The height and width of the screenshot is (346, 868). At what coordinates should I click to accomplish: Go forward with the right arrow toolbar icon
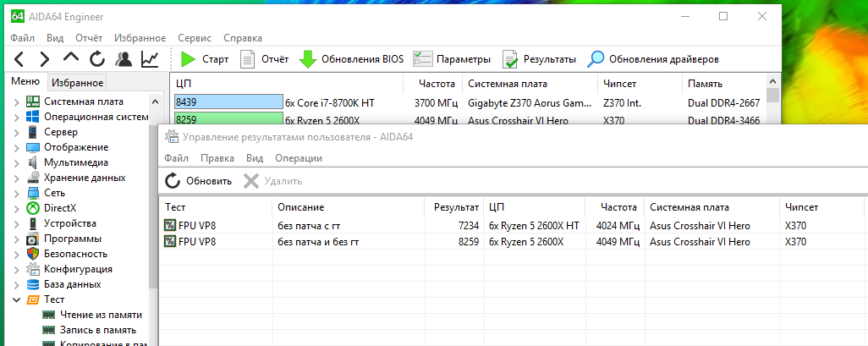pos(45,58)
